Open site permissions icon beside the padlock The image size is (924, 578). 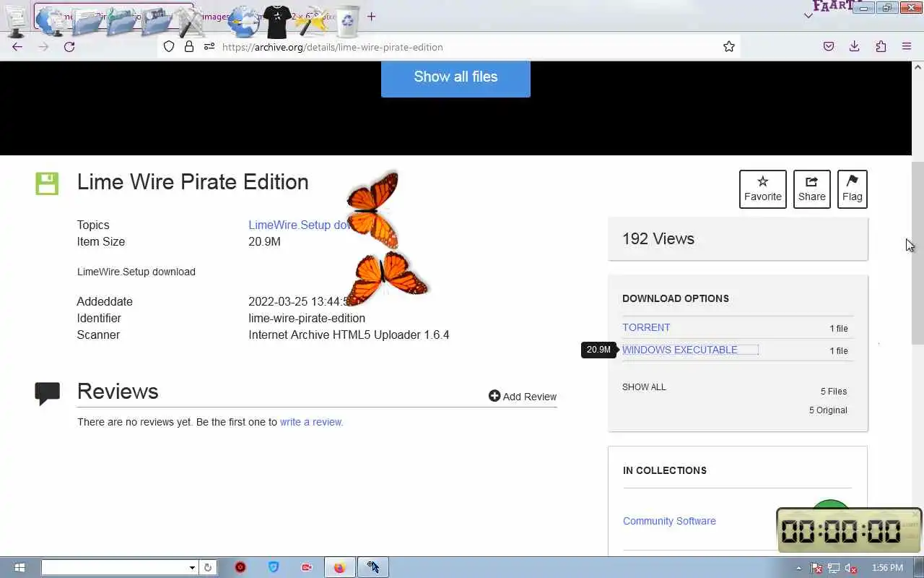point(209,47)
